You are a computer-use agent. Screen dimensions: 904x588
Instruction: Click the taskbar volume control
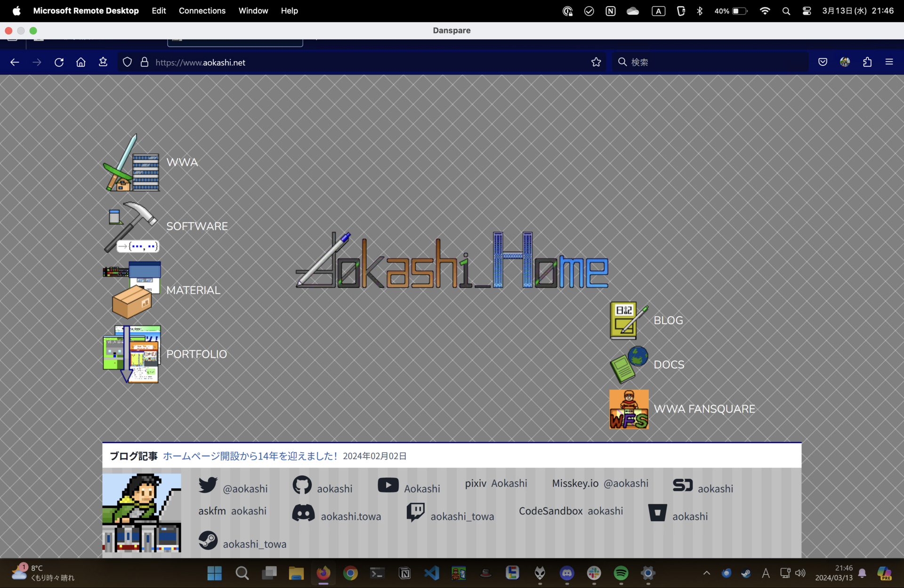click(801, 573)
